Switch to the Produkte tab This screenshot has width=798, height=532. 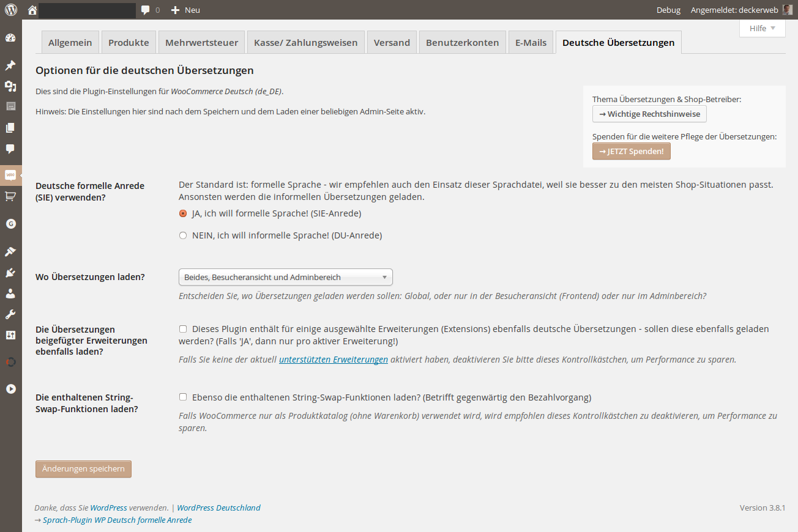tap(129, 42)
